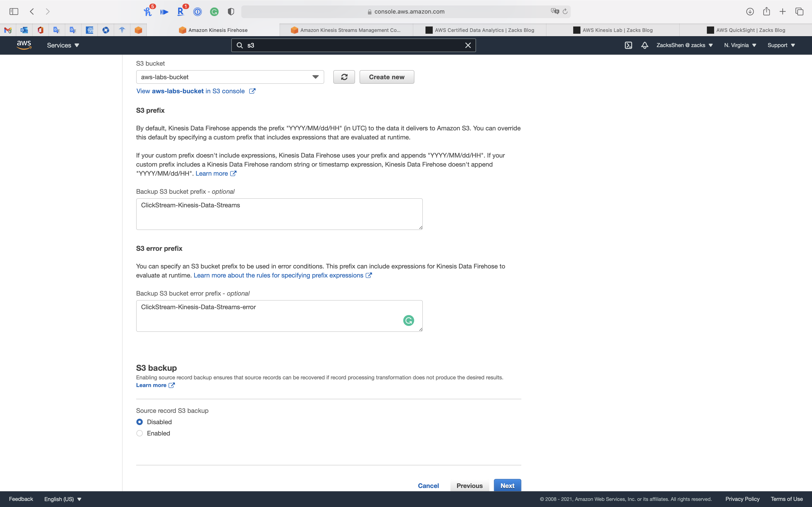812x507 pixels.
Task: Click the Backup S3 bucket prefix field
Action: tap(279, 214)
